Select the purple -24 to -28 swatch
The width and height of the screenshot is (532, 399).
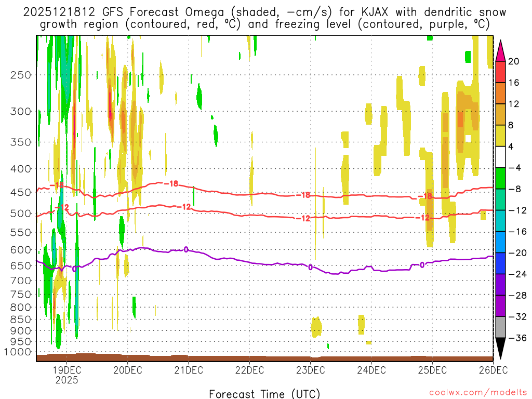(x=500, y=285)
